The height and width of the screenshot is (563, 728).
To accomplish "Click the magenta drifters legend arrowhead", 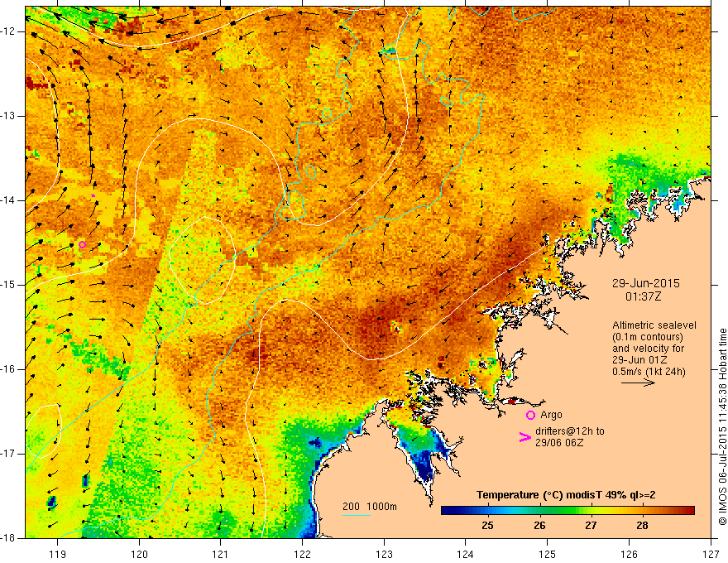I will pos(524,437).
